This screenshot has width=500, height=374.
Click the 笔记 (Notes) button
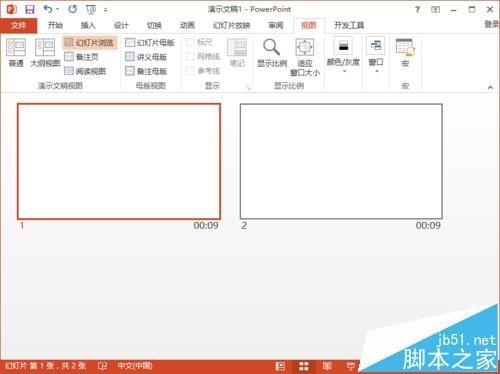point(237,53)
